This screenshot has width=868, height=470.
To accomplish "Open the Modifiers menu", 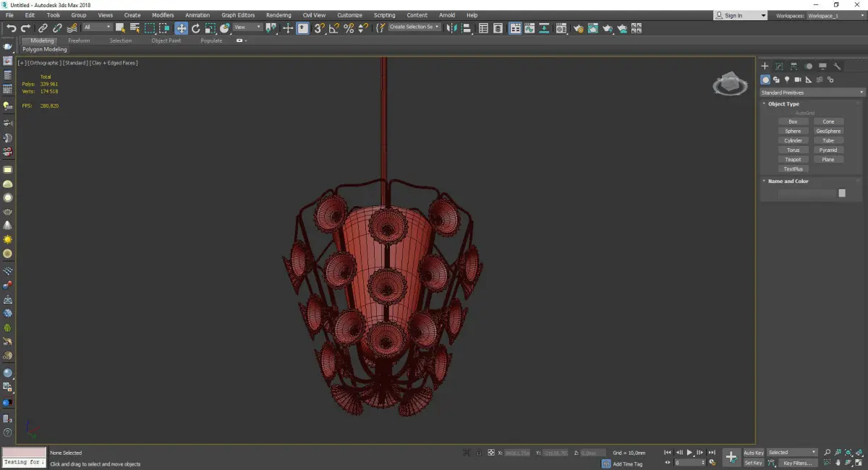I will click(163, 15).
